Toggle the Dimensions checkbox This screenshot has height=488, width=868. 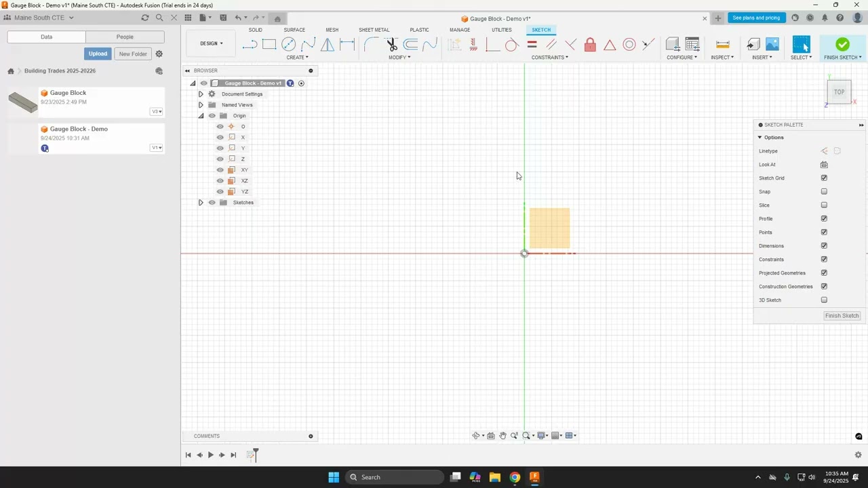click(x=824, y=246)
